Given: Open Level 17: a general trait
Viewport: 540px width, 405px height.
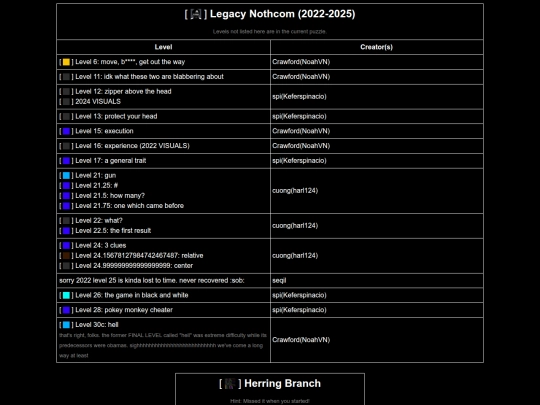Looking at the screenshot, I should click(111, 161).
